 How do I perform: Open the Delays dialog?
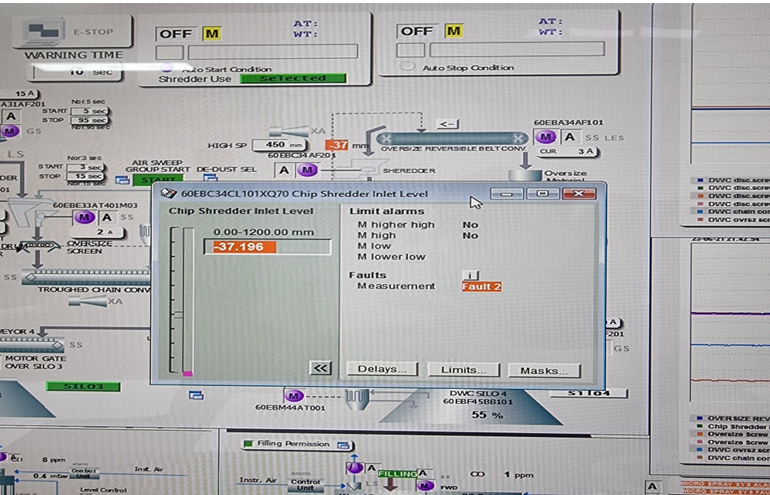tap(382, 369)
